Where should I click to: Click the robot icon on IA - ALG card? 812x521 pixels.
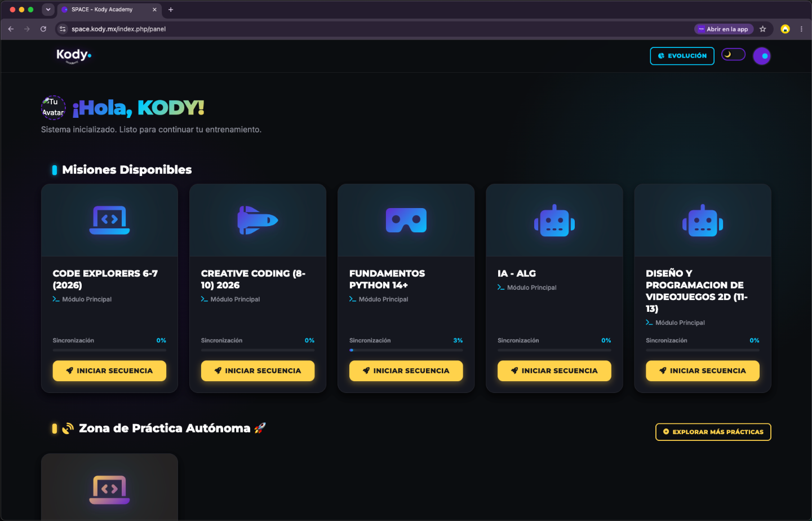click(x=554, y=220)
